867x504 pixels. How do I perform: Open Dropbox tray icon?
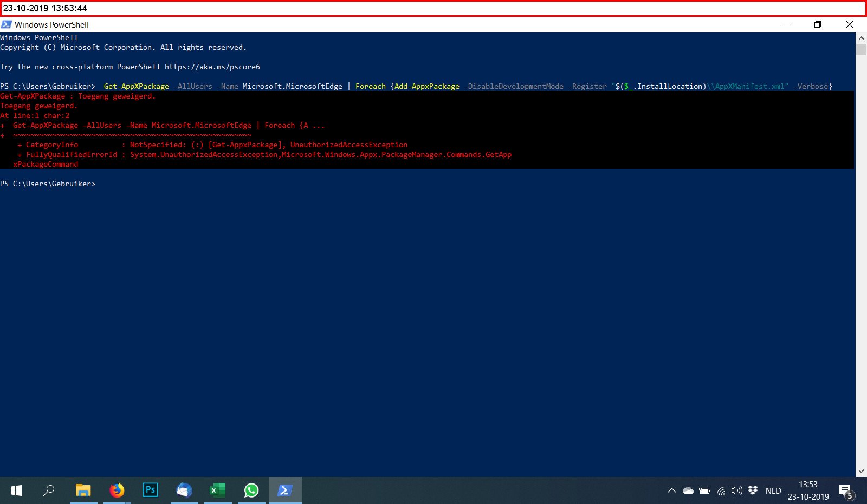tap(753, 490)
